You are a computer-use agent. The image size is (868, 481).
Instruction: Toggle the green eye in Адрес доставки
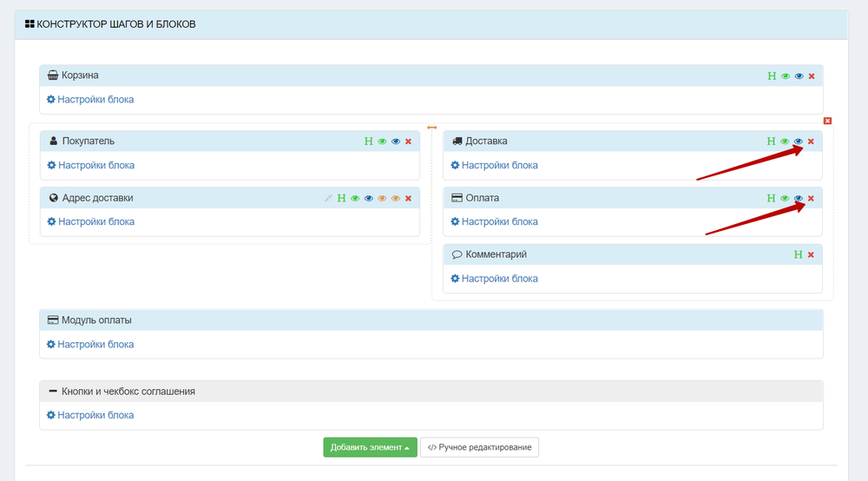tap(355, 198)
